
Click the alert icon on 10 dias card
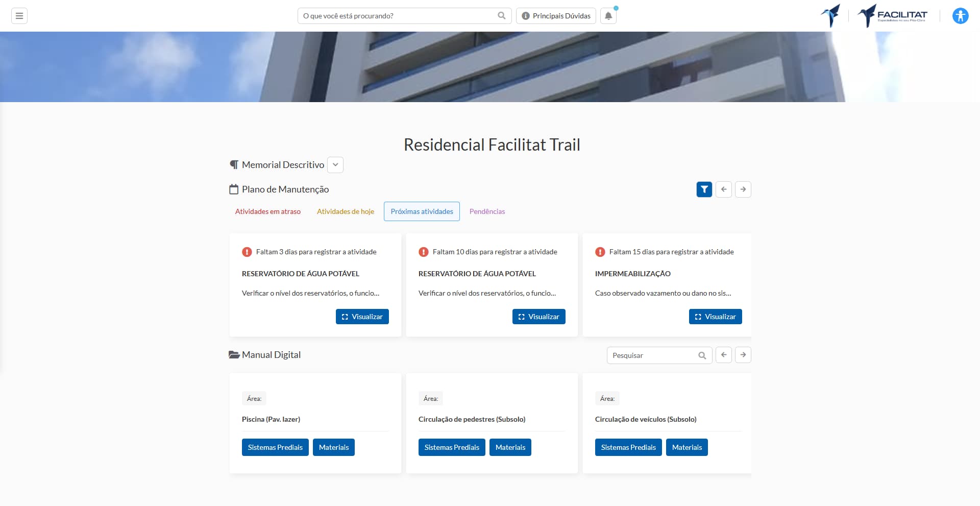(424, 252)
